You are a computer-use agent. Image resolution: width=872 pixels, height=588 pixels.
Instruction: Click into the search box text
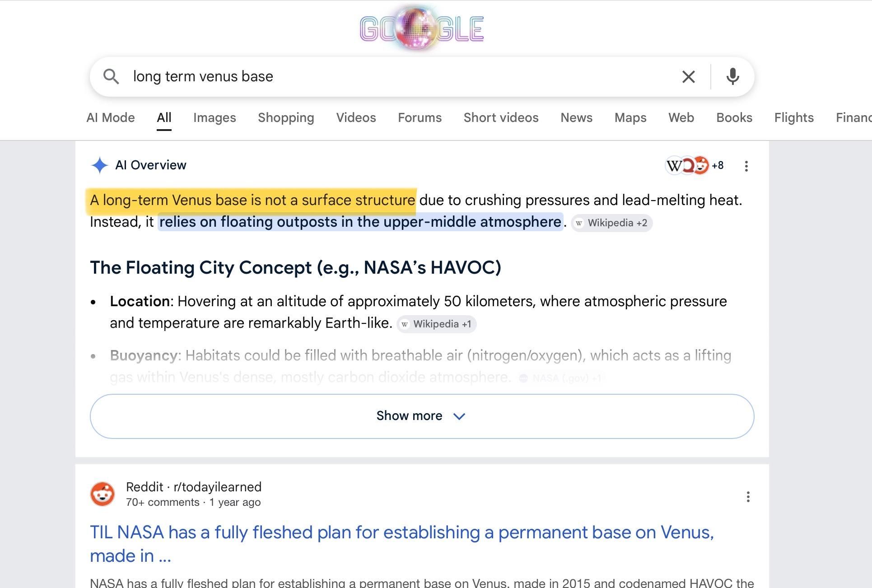pyautogui.click(x=203, y=76)
